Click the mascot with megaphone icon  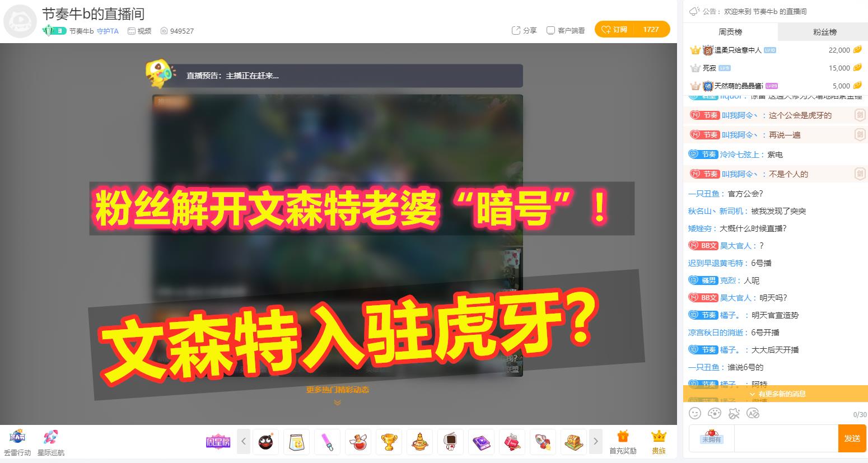160,74
